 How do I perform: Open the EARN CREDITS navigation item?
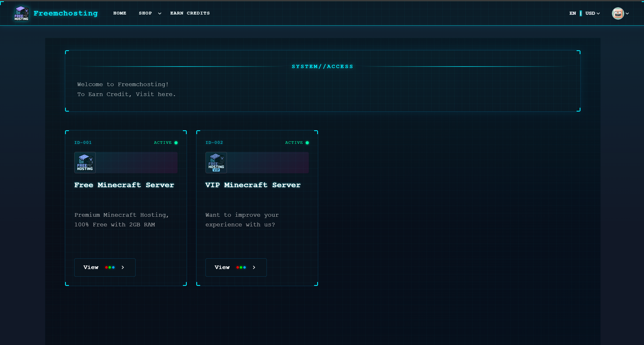190,13
